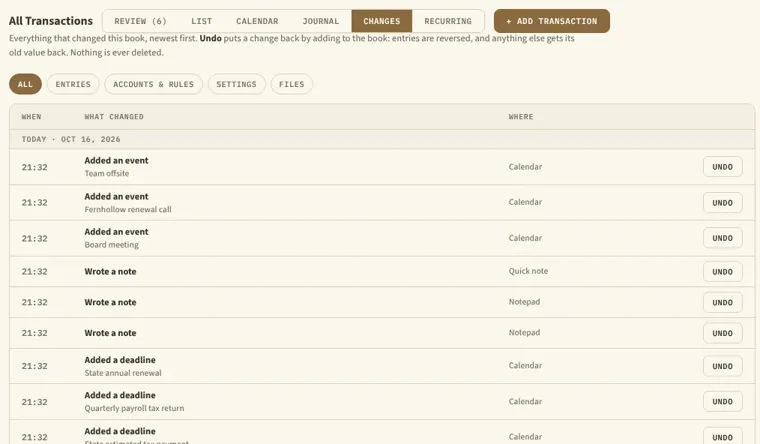Select the All filter pill
Viewport: 760px width, 444px height.
point(25,84)
